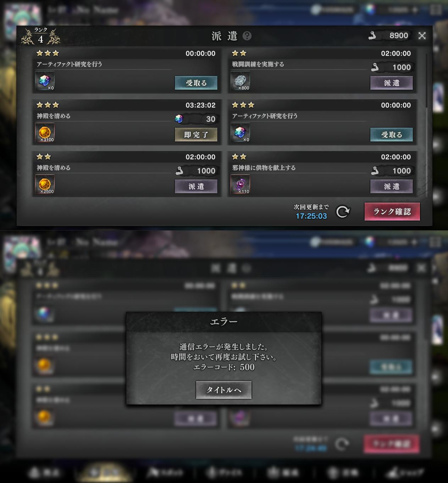The height and width of the screenshot is (483, 448).
Task: Collect reward with the top-left 受取る button
Action: 196,83
